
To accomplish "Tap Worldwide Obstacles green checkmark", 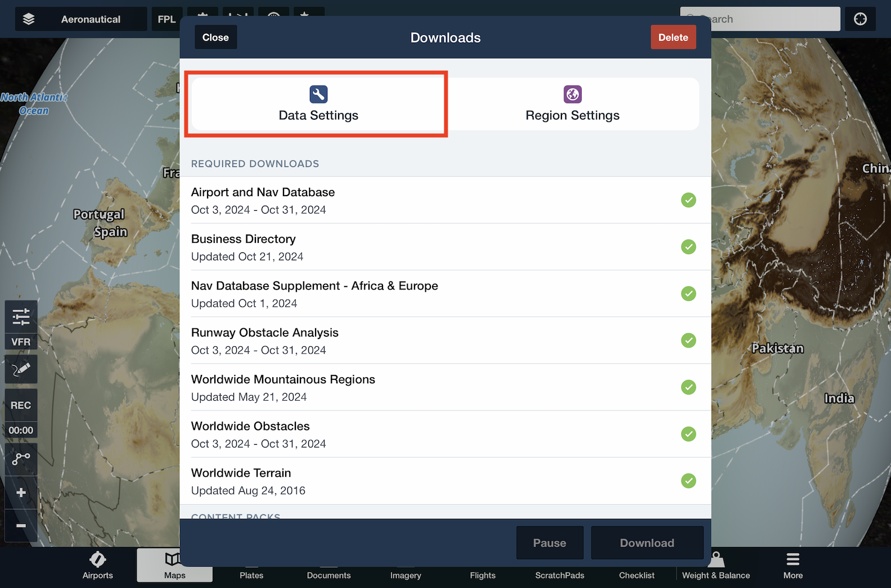I will coord(688,434).
